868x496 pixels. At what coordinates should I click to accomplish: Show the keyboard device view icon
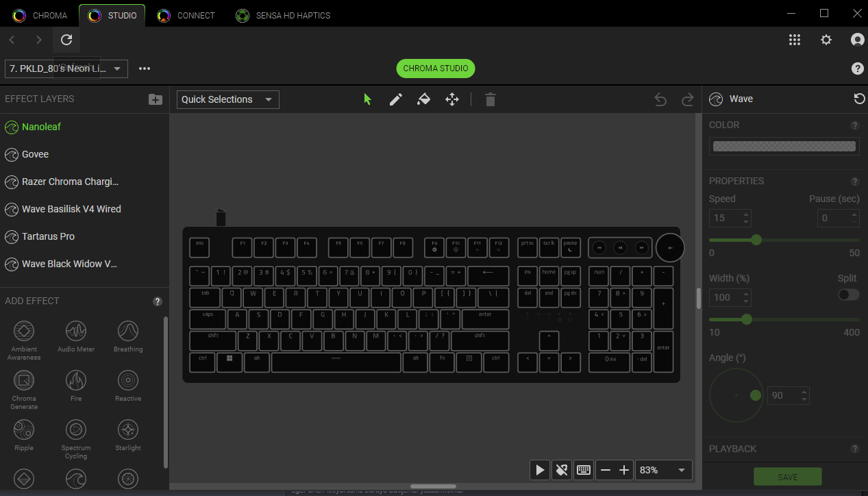pos(584,470)
